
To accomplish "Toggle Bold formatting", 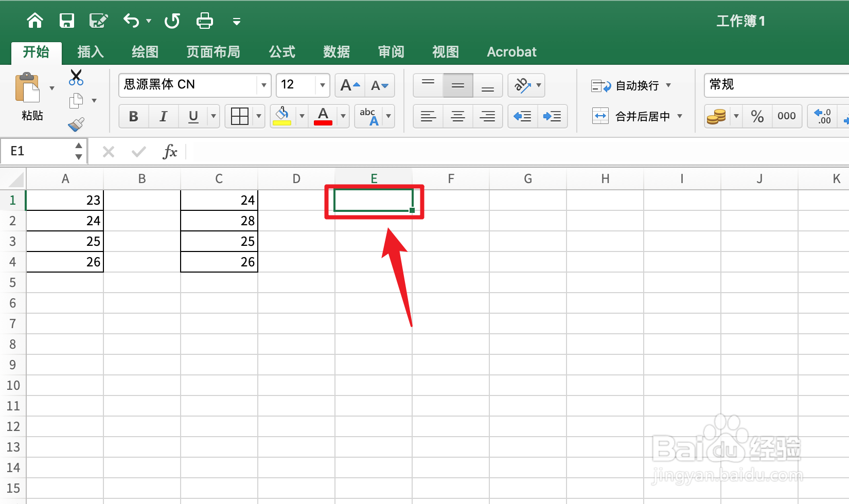I will coord(134,116).
